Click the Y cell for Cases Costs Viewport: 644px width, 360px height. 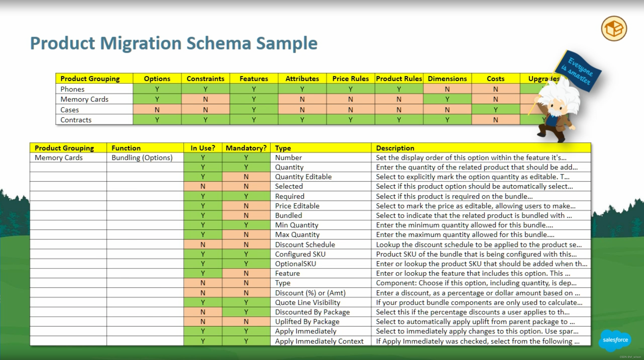pos(496,110)
